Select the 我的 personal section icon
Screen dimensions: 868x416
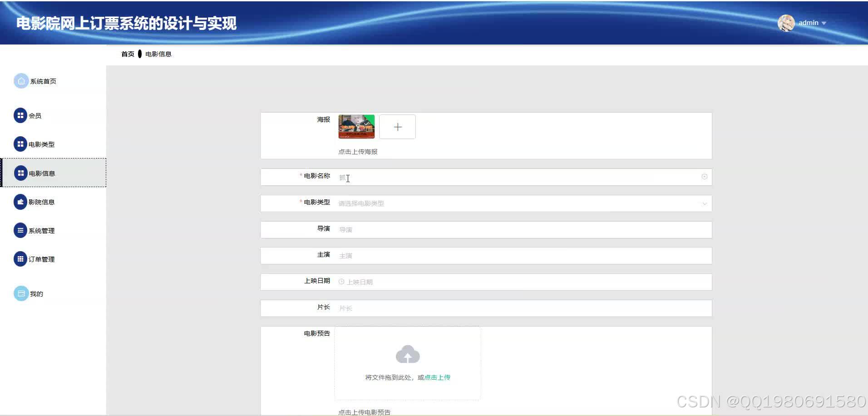[20, 293]
